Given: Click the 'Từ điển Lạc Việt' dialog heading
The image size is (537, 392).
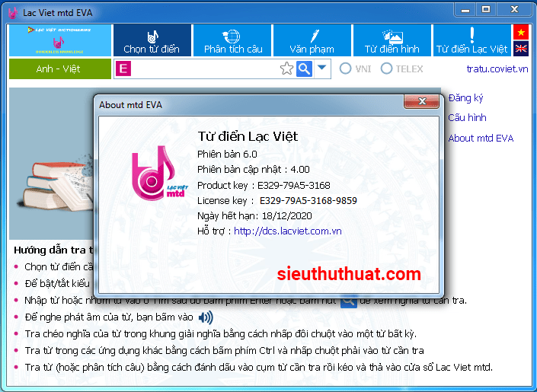Looking at the screenshot, I should [x=248, y=136].
